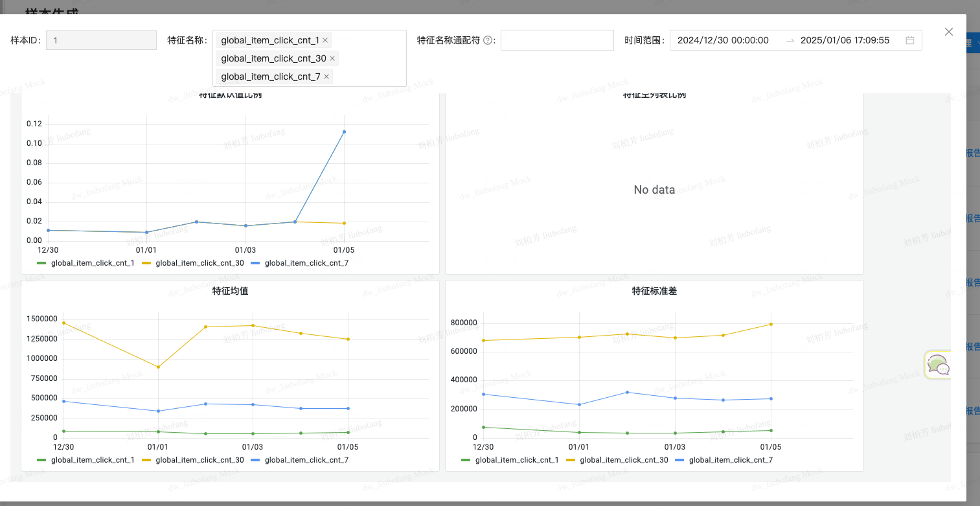Click the 01/05 peak point of blue line
This screenshot has width=980, height=506.
[344, 132]
